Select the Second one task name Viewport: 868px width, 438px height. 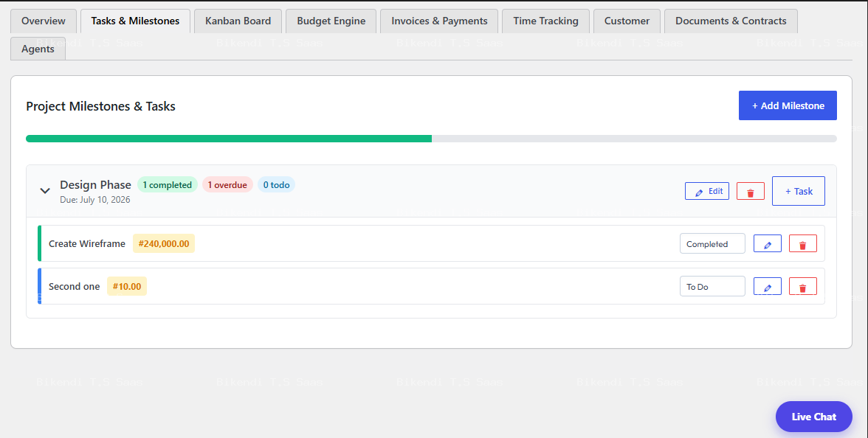point(74,286)
